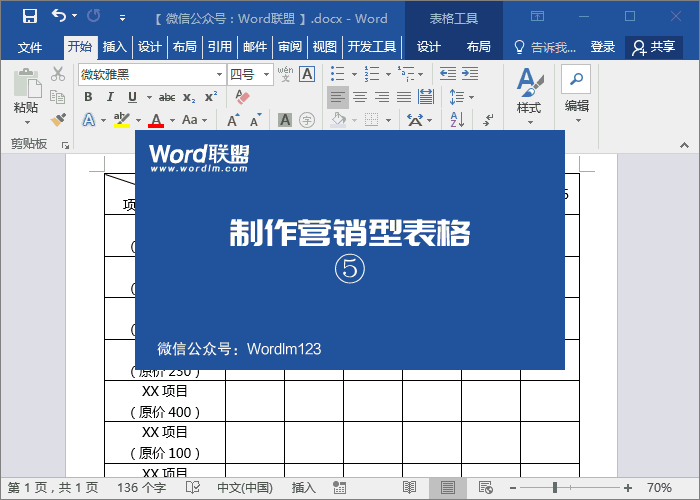
Task: Open the Quick Access Toolbar customize arrow
Action: (x=122, y=18)
